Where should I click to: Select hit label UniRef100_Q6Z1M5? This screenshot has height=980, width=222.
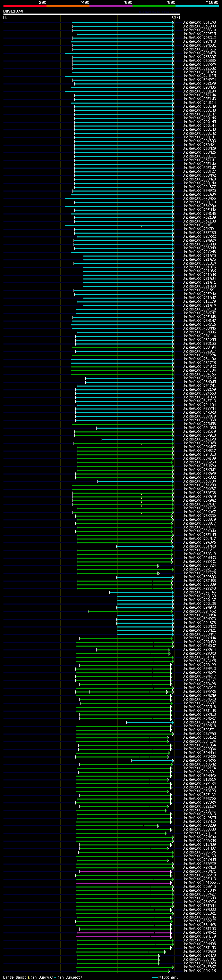point(199,535)
